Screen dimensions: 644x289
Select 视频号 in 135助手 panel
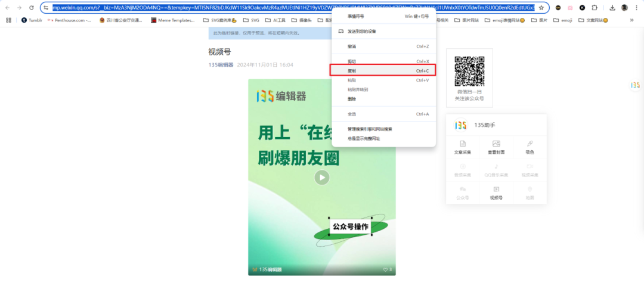point(496,193)
